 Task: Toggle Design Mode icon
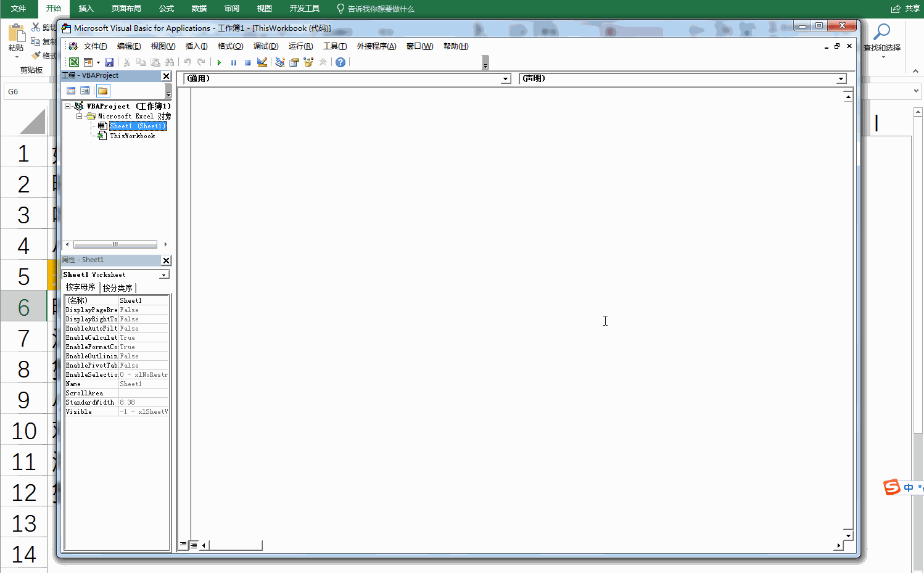[262, 62]
